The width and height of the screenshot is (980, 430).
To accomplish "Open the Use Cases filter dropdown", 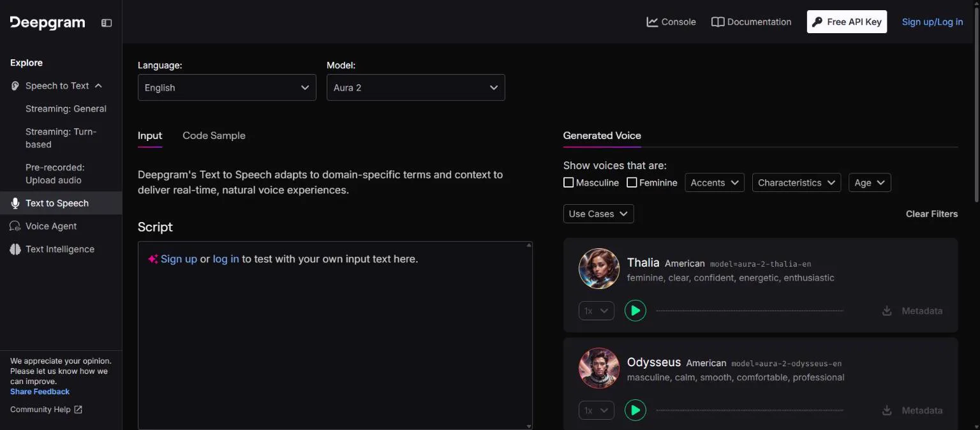I will pyautogui.click(x=598, y=214).
